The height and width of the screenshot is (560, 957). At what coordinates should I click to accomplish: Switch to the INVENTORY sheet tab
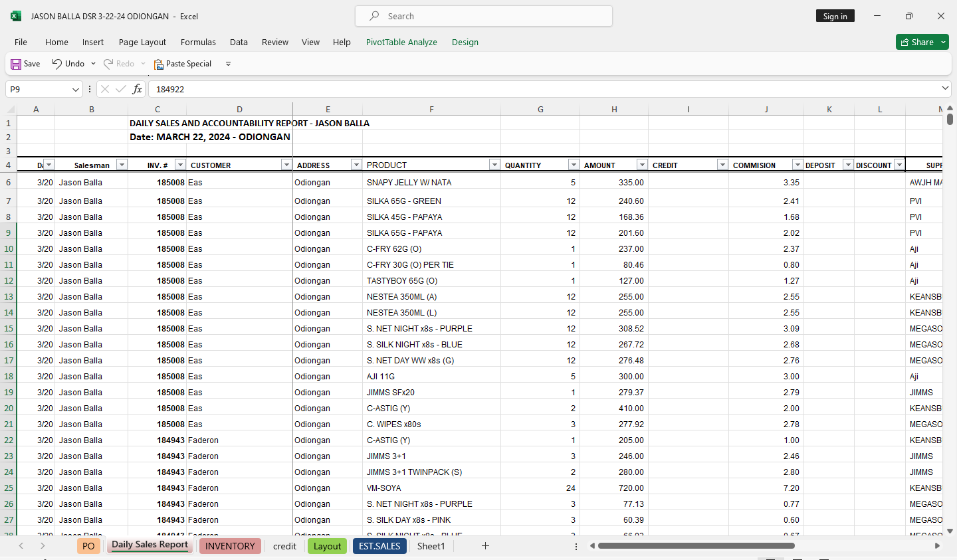click(x=230, y=546)
